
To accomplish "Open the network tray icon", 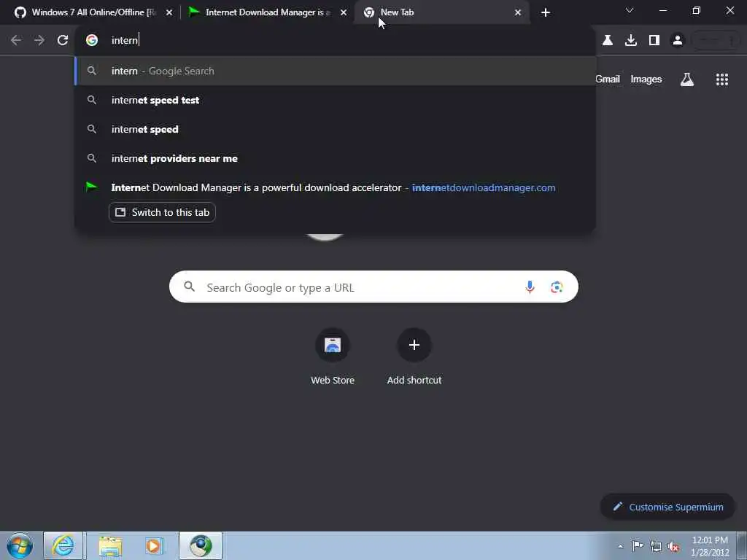I will click(656, 546).
